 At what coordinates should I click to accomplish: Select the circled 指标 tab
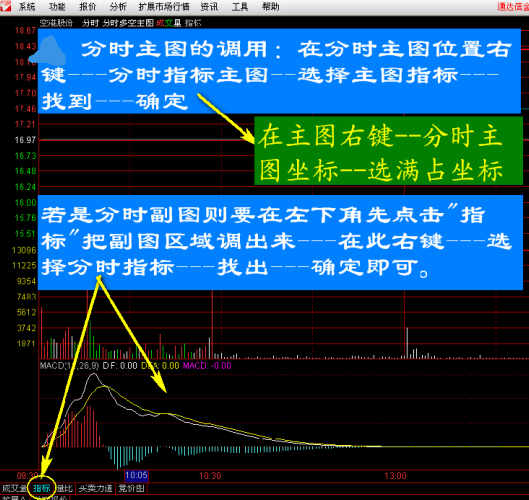click(42, 488)
